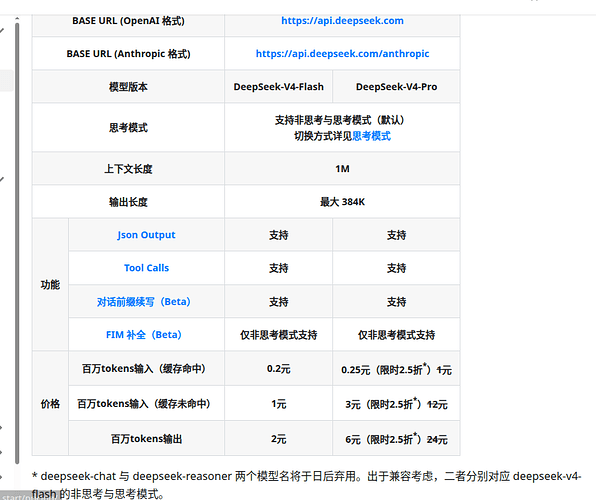Image resolution: width=596 pixels, height=500 pixels.
Task: Click 支持 in Tool Calls row under DeepSeek-V4-Pro
Action: (x=396, y=268)
